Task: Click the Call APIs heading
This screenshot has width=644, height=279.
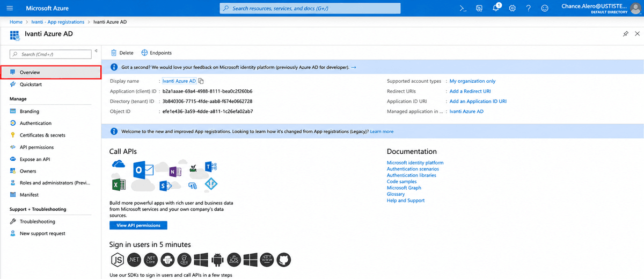Action: click(123, 152)
